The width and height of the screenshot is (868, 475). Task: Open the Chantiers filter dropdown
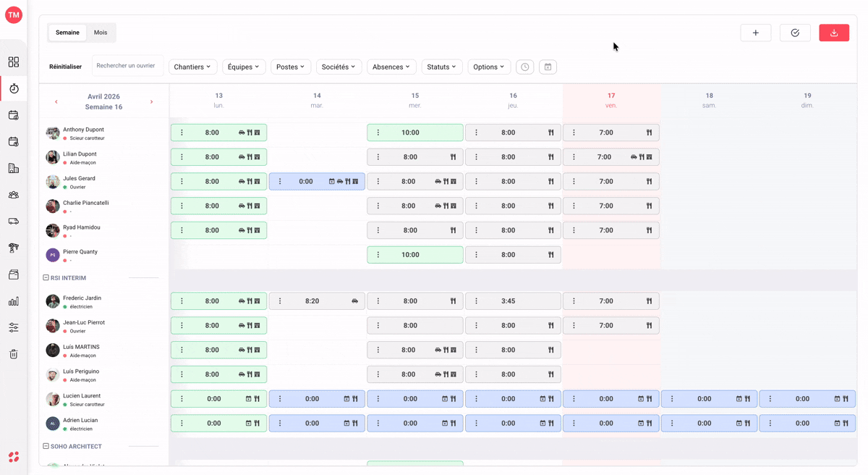[193, 67]
